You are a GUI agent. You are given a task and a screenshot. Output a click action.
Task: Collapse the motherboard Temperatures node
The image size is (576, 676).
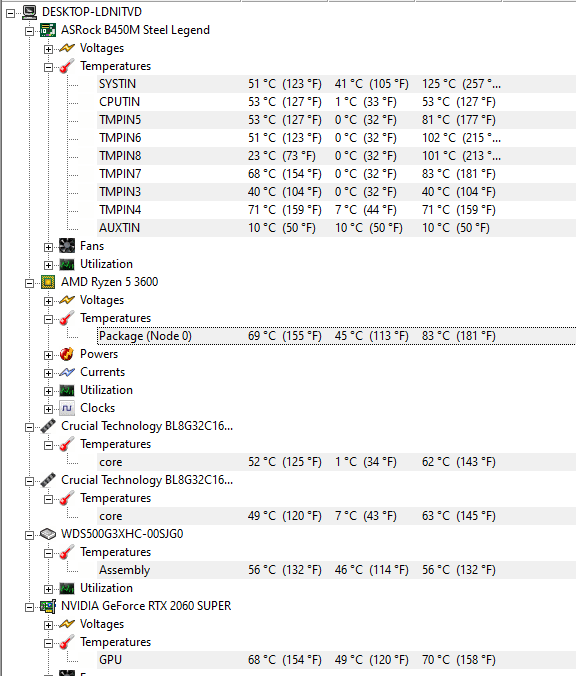[48, 67]
